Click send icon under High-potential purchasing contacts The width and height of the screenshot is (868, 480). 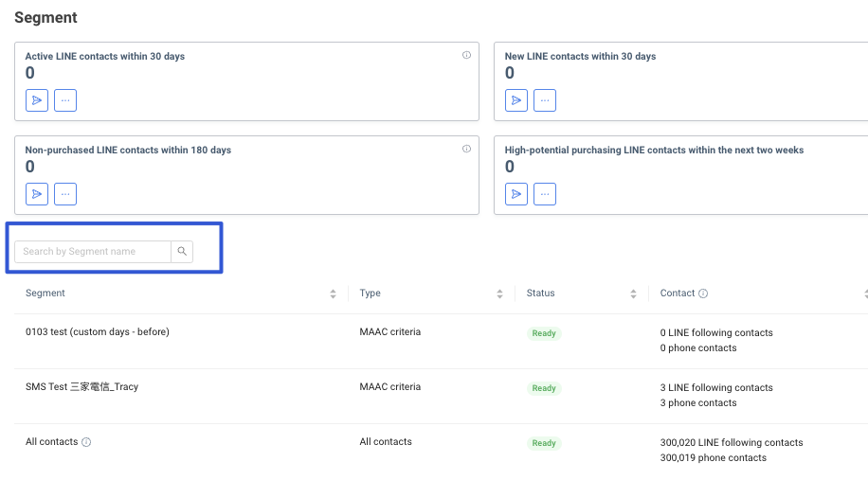click(516, 194)
